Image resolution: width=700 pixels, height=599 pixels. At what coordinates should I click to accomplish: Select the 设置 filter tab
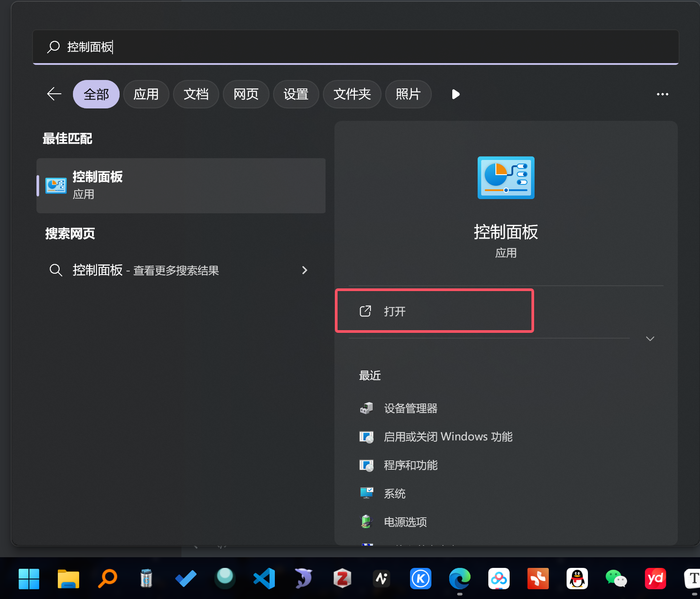pyautogui.click(x=296, y=94)
